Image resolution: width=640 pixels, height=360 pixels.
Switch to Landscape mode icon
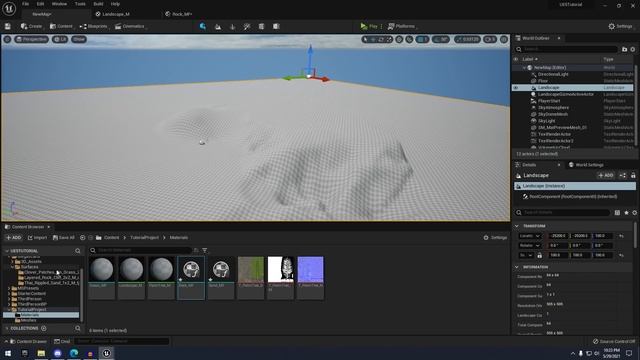[218, 27]
